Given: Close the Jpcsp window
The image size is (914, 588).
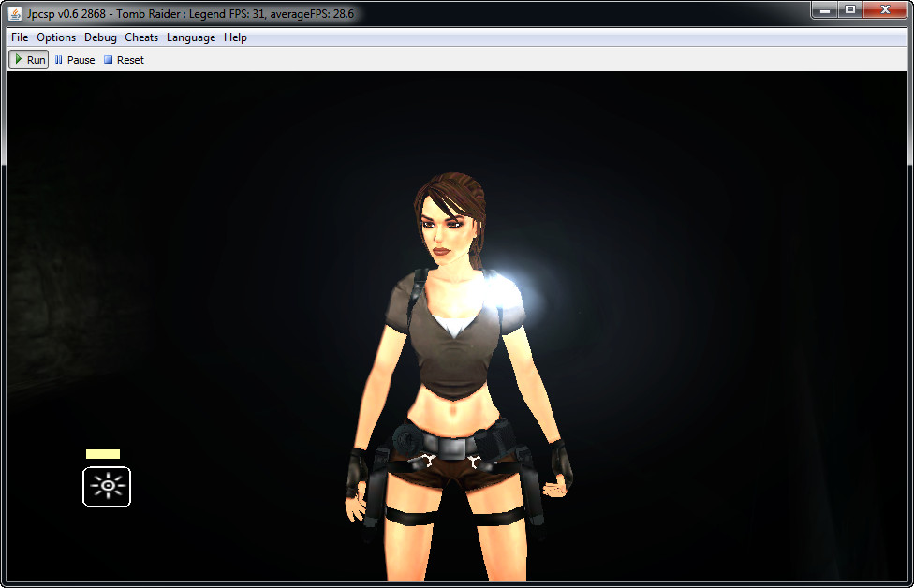Looking at the screenshot, I should [x=885, y=10].
